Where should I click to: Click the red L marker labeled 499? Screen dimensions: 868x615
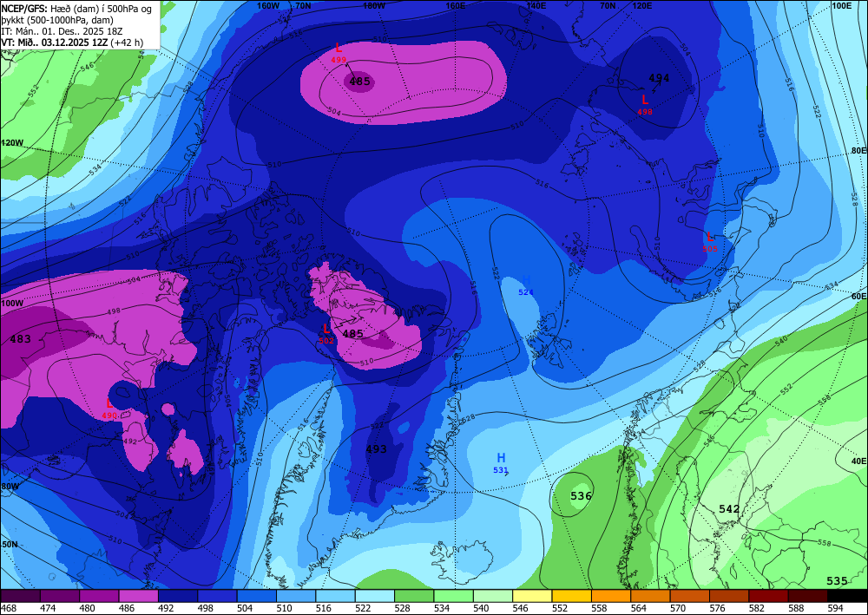coord(339,49)
